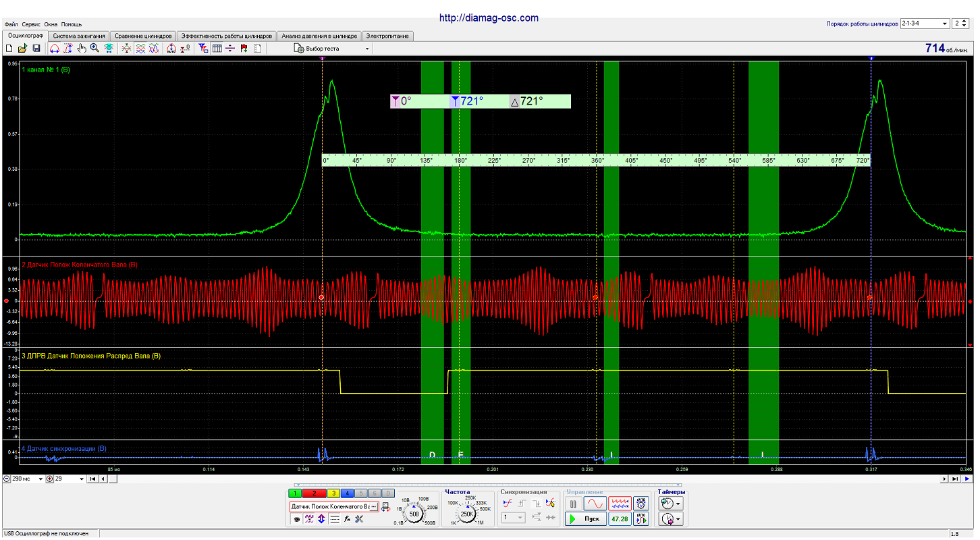Click the zoom out minus icon
This screenshot has width=980, height=540.
click(6, 479)
